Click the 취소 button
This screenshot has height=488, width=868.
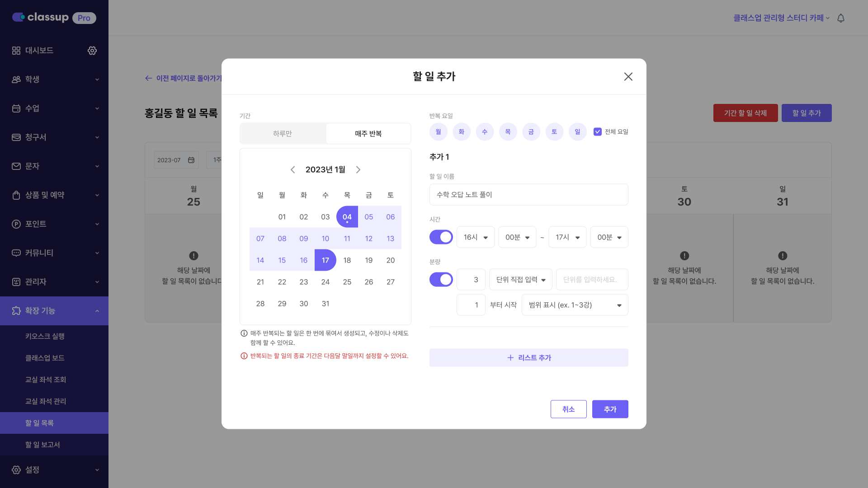(x=568, y=409)
